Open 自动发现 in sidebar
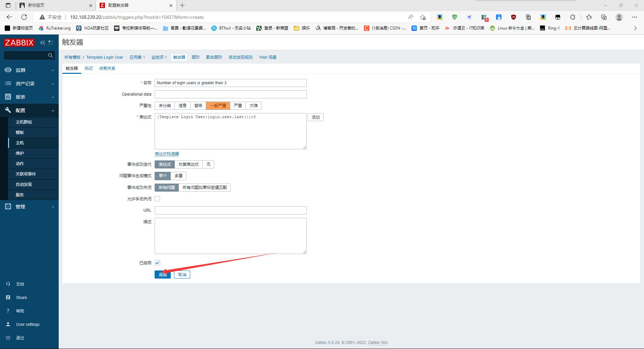The width and height of the screenshot is (644, 349). point(24,185)
